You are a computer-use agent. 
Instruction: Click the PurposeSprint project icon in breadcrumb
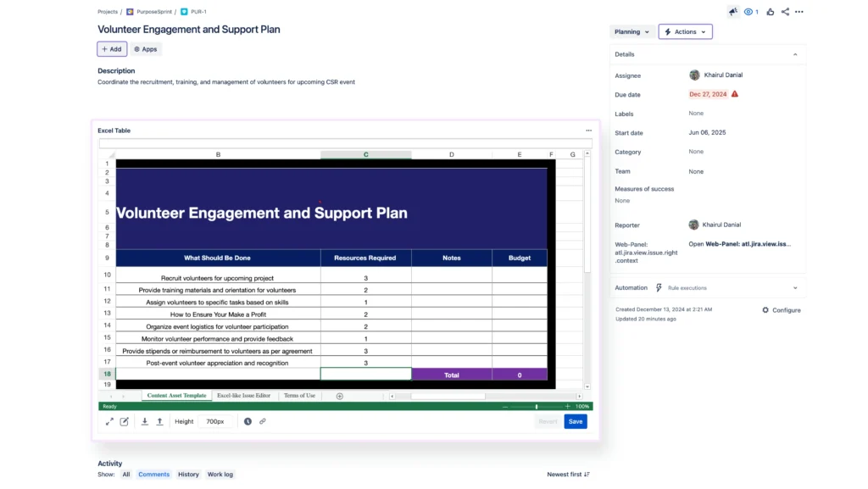tap(130, 12)
